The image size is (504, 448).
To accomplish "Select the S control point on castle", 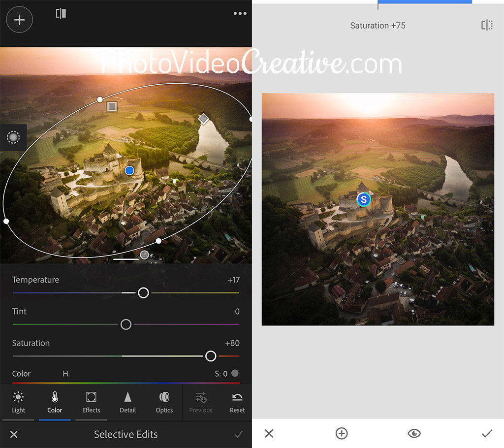I will pos(363,199).
